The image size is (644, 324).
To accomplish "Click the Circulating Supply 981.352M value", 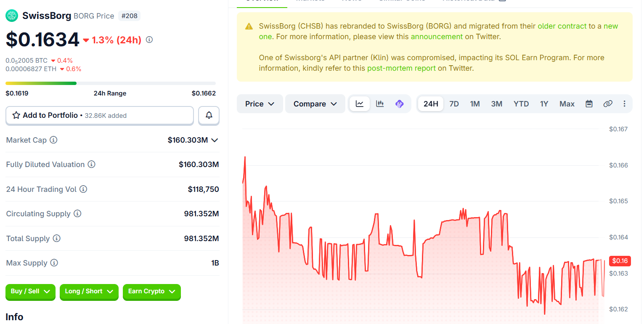I will click(201, 214).
